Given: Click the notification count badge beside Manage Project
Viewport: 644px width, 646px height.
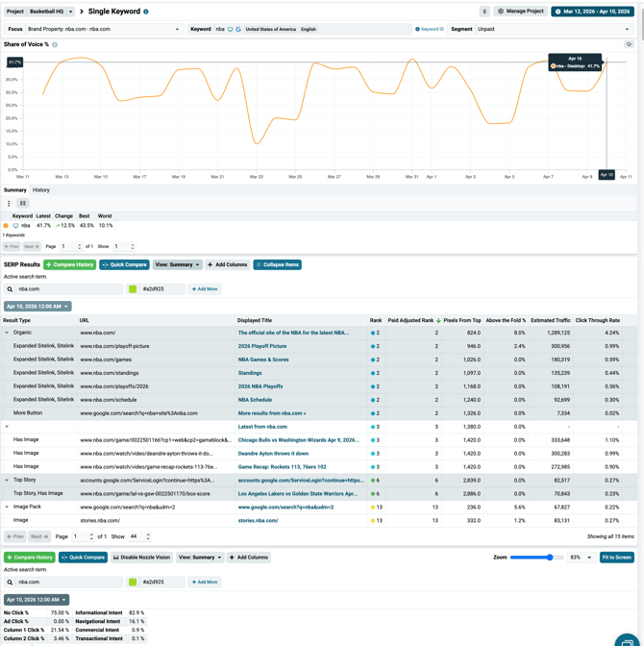Looking at the screenshot, I should pyautogui.click(x=484, y=12).
